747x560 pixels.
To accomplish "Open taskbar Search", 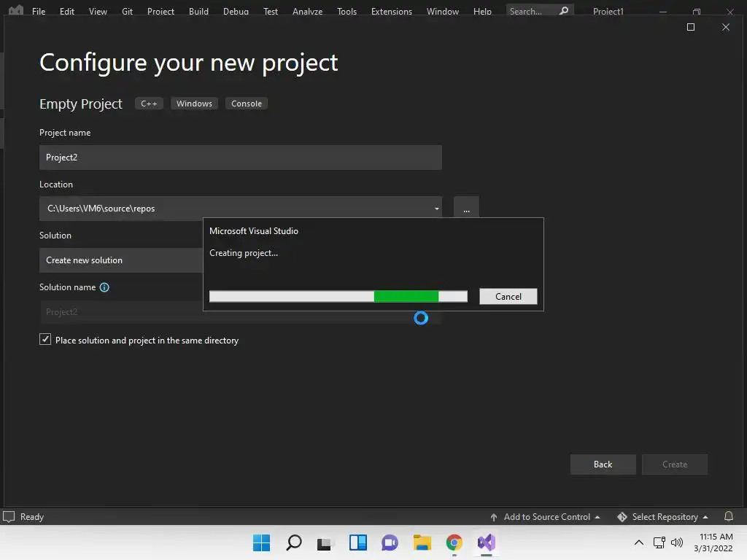I will (x=293, y=542).
